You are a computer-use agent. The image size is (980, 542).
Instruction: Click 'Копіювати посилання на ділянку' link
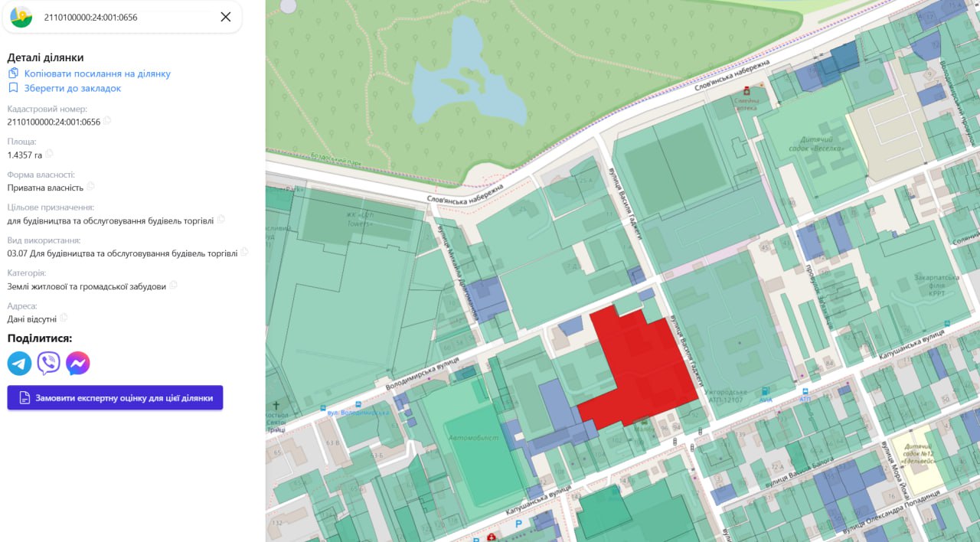coord(97,73)
